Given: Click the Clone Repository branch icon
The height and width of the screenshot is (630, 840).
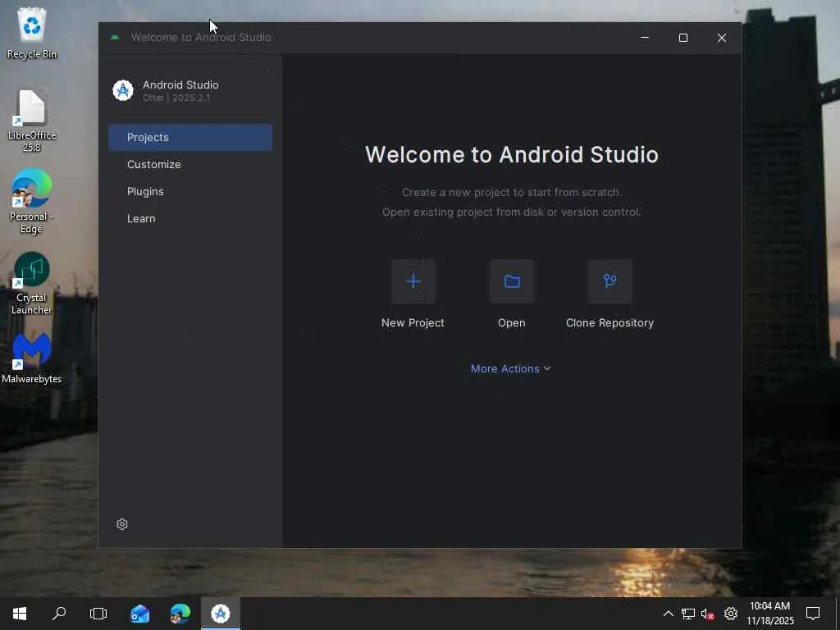Looking at the screenshot, I should tap(610, 281).
